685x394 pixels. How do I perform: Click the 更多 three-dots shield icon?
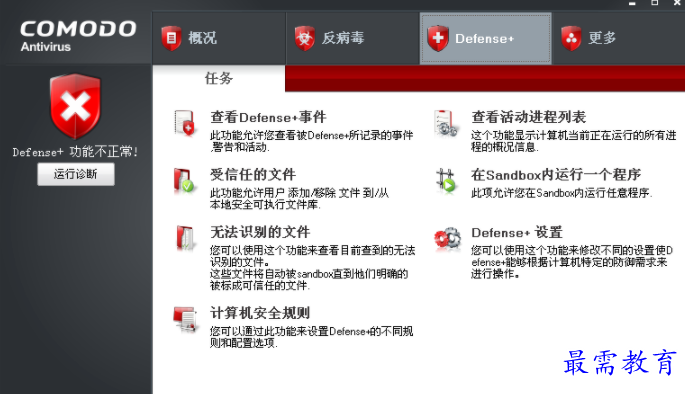coord(571,38)
